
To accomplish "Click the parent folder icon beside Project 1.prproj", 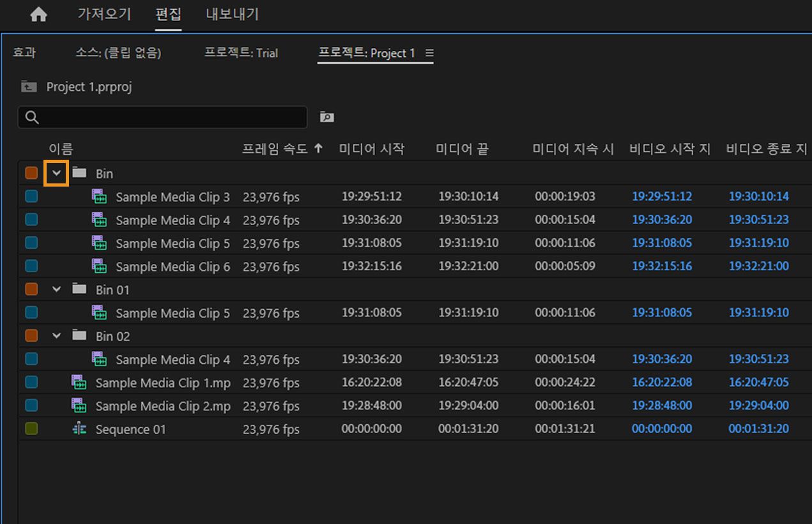I will point(29,86).
